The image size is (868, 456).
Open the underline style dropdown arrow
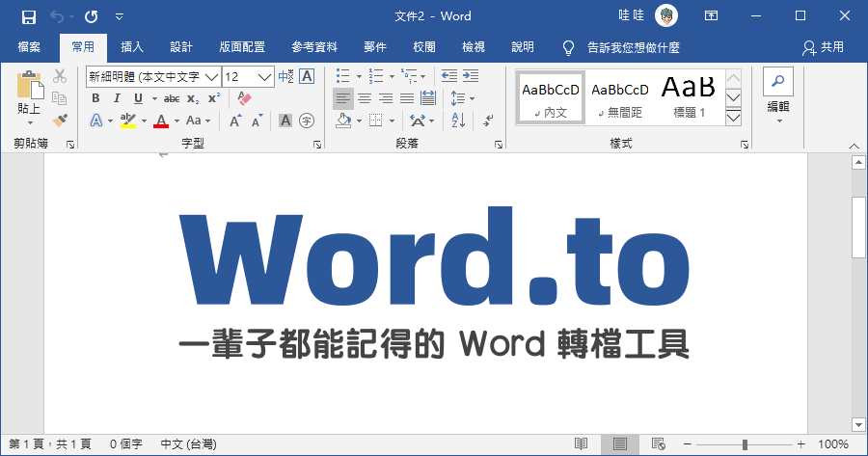point(154,99)
